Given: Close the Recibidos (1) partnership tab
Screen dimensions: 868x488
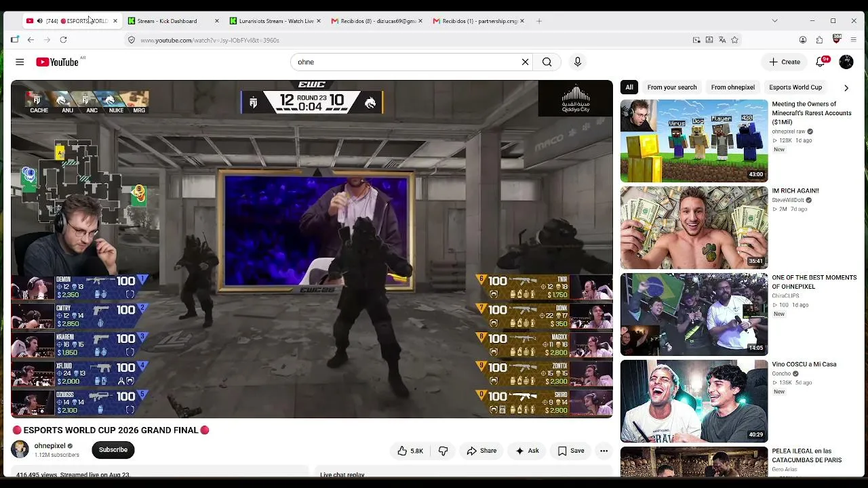Looking at the screenshot, I should [x=522, y=21].
